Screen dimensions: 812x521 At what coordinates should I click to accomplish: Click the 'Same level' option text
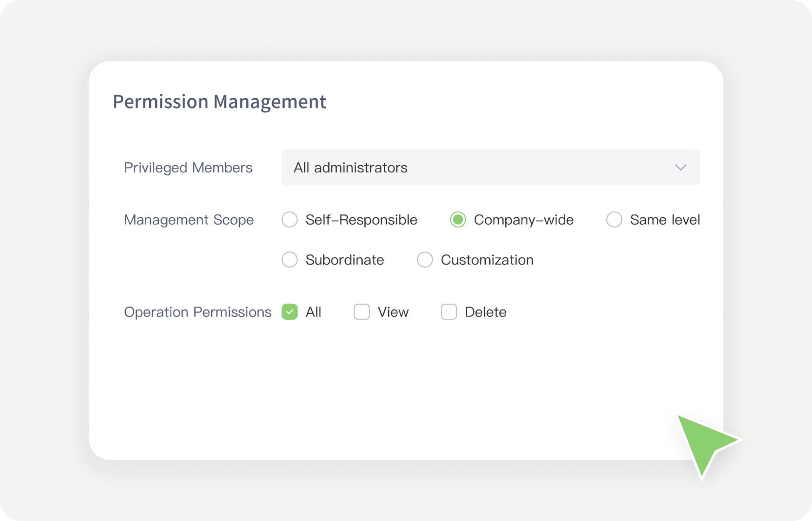pyautogui.click(x=665, y=220)
